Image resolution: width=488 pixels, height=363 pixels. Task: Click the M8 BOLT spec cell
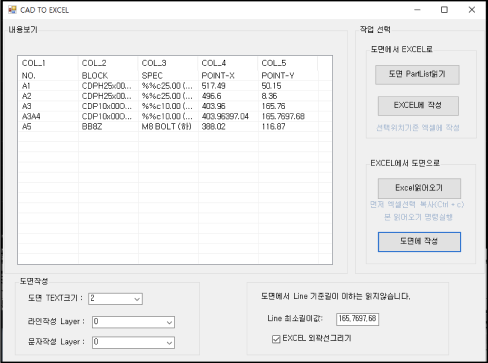(168, 127)
